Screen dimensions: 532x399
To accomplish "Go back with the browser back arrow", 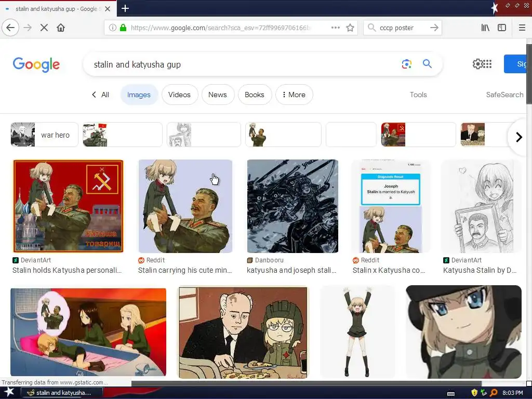I will tap(10, 28).
